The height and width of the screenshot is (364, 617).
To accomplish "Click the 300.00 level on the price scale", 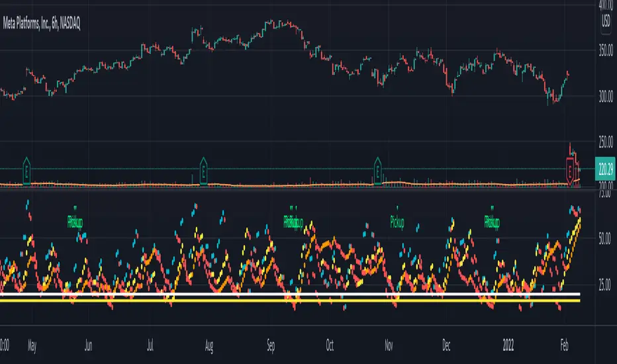I will [x=606, y=96].
